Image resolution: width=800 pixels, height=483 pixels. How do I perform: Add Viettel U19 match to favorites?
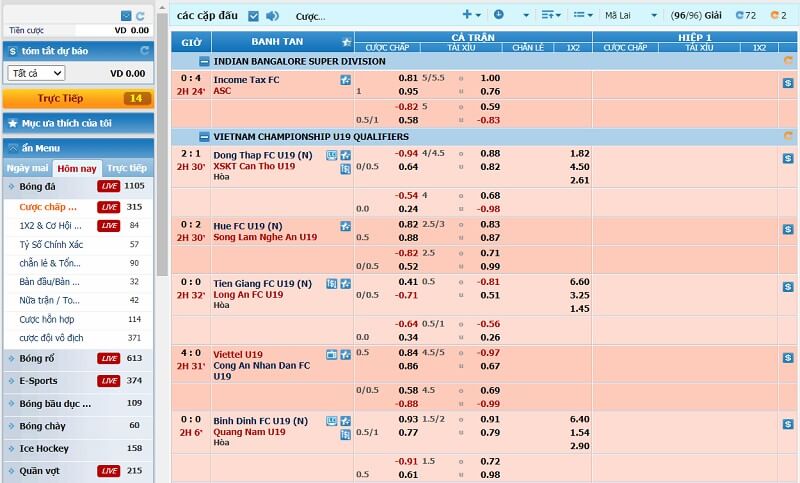pos(345,354)
